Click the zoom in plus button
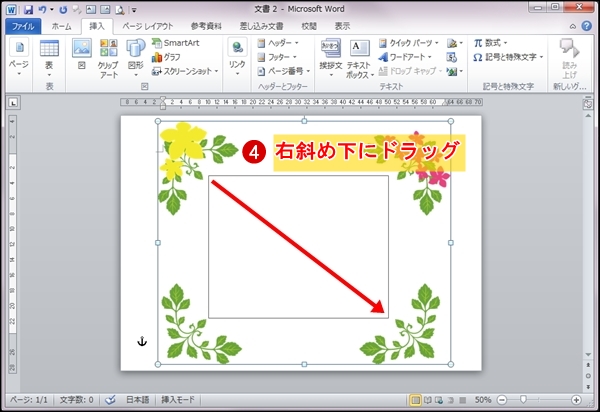This screenshot has height=412, width=600. pyautogui.click(x=576, y=400)
